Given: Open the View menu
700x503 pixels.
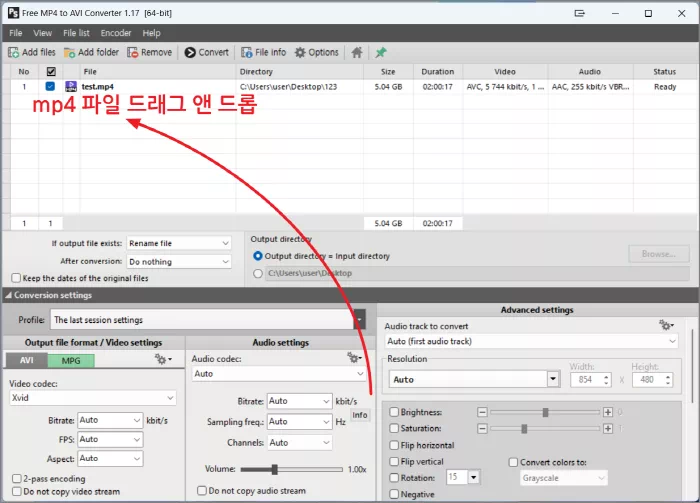Looking at the screenshot, I should tap(42, 33).
